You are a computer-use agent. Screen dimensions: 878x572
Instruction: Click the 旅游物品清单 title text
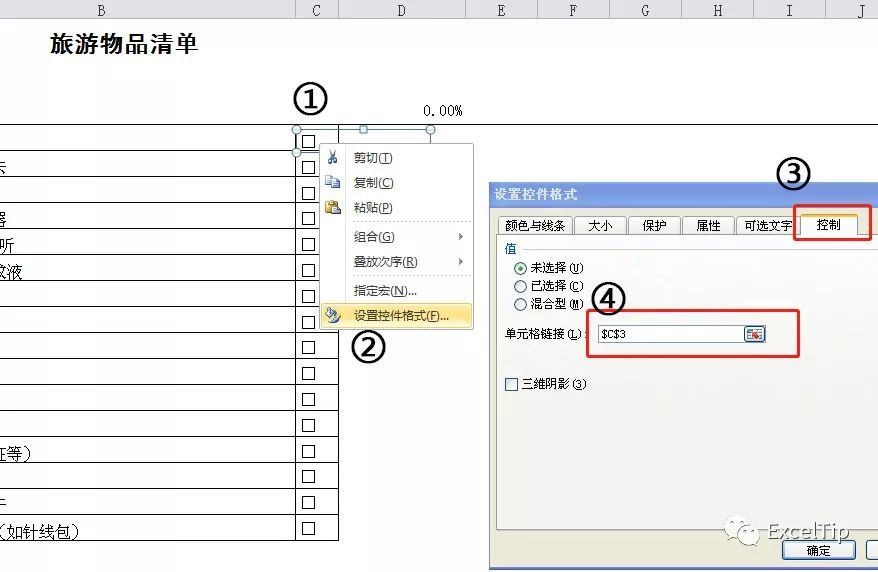click(x=124, y=44)
